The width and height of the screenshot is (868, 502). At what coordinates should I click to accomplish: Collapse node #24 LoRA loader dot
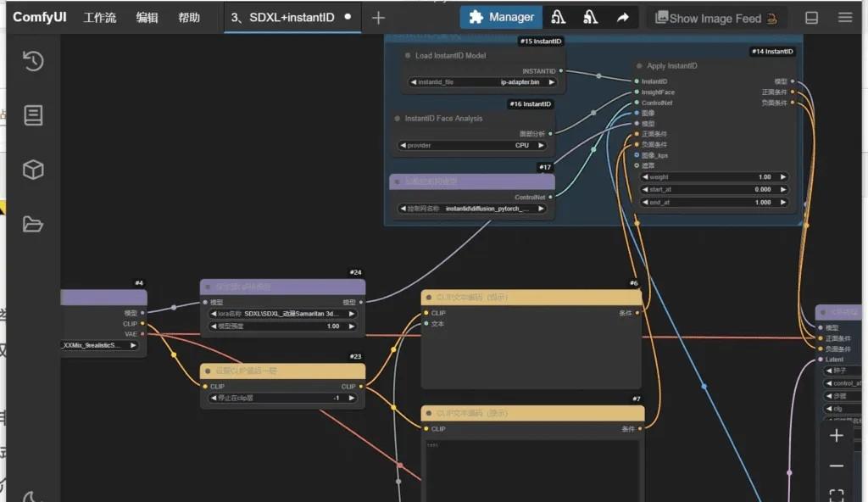click(x=208, y=287)
